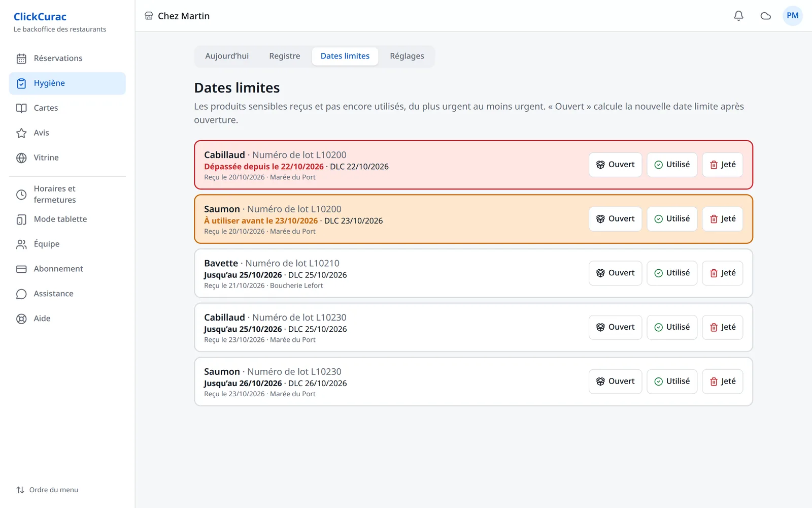Viewport: 812px width, 508px height.
Task: Click "Boucherie Lefort" supplier text
Action: point(296,285)
